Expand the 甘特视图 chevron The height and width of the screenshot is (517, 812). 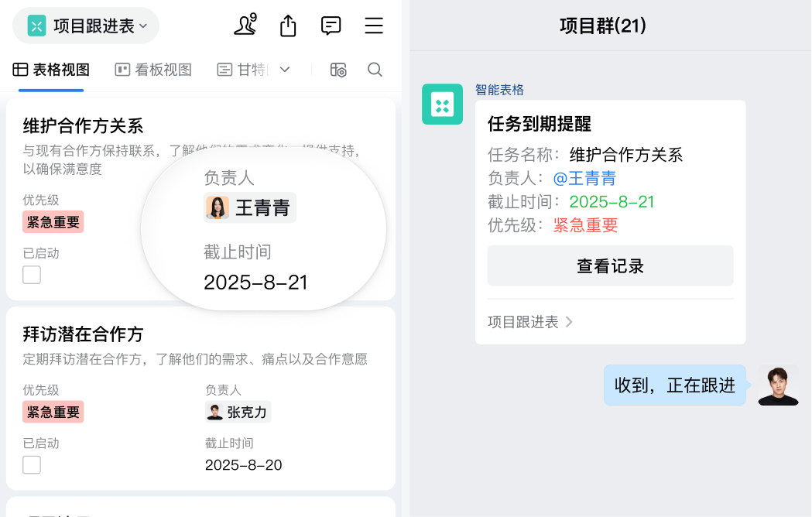point(284,69)
